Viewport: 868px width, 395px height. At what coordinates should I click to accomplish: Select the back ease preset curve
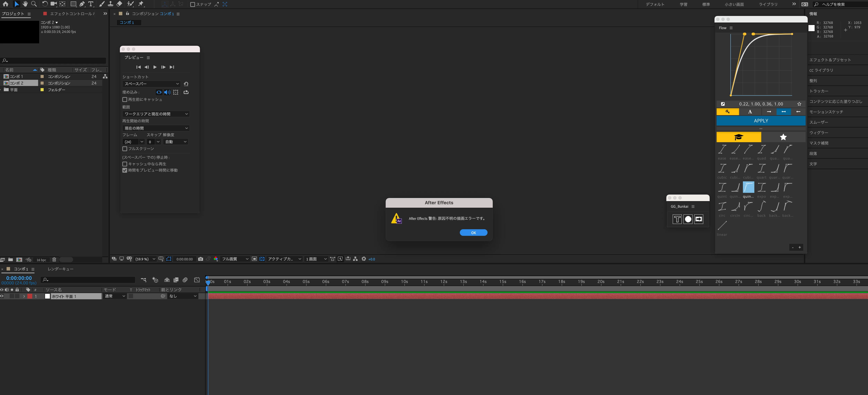tap(761, 207)
